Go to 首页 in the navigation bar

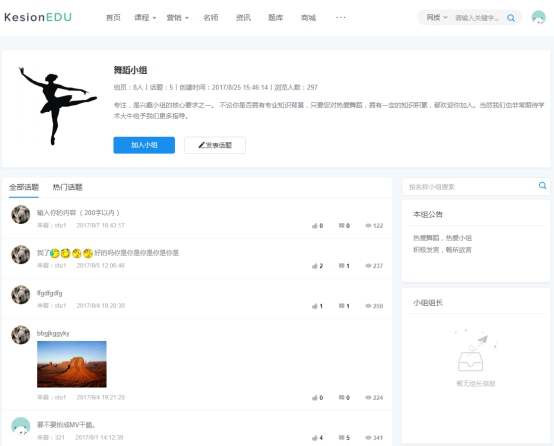point(113,18)
